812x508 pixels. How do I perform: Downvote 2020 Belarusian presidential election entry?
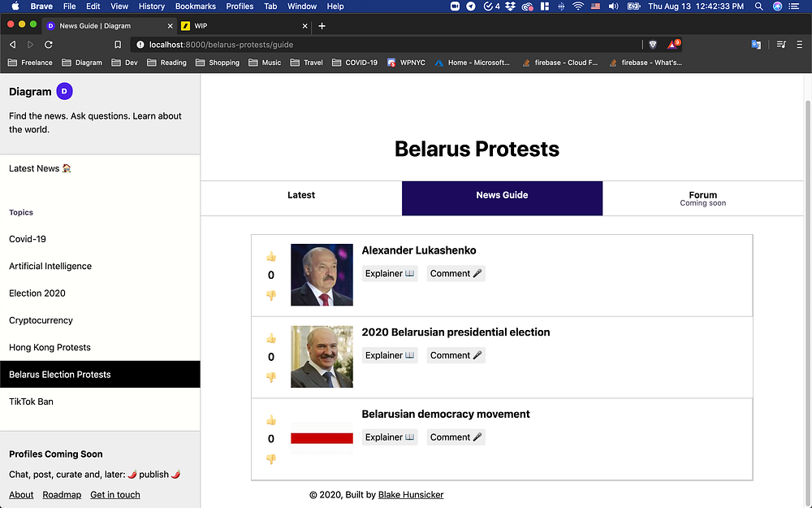coord(271,377)
